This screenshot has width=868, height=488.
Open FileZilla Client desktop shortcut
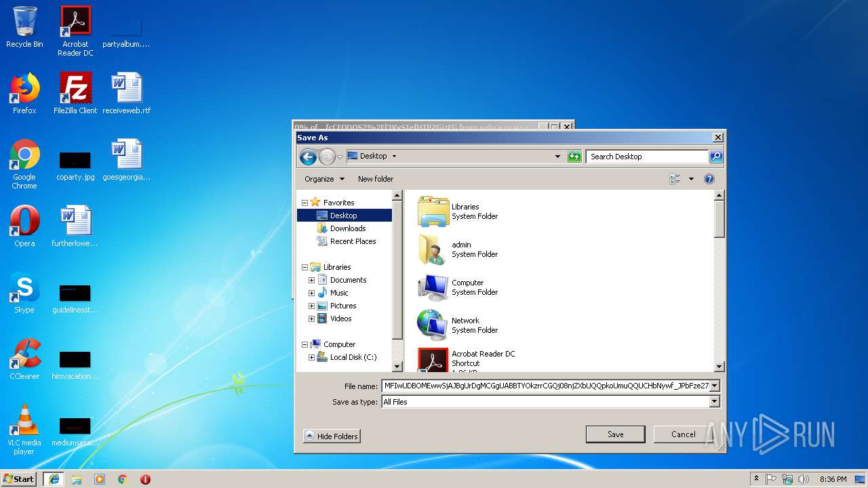click(75, 94)
